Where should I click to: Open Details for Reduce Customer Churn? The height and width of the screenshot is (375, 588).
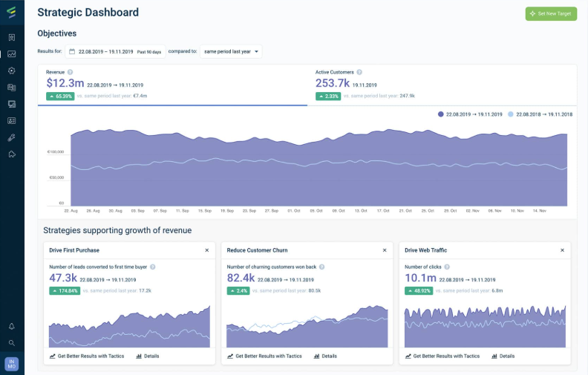[x=325, y=356]
